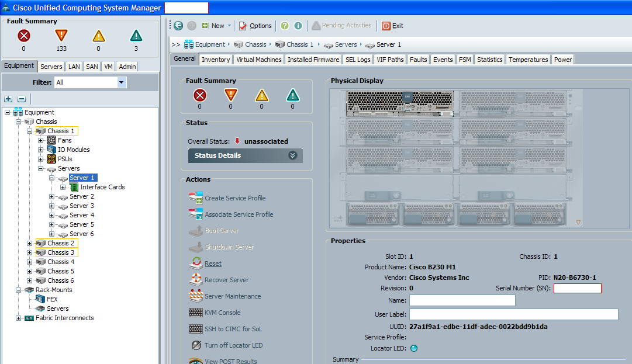Click the green help question mark icon
The width and height of the screenshot is (632, 364).
pos(285,26)
